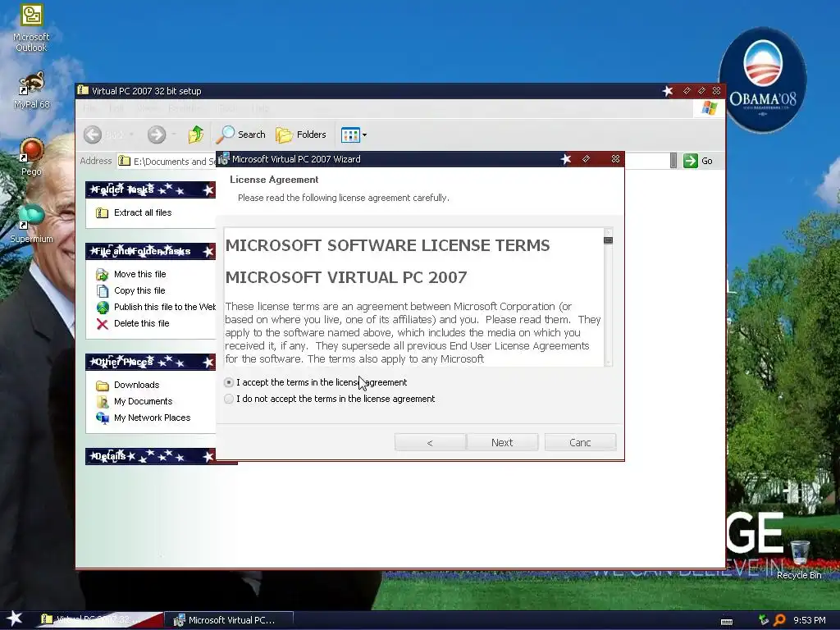The image size is (840, 630).
Task: Click Publish this file to the Web
Action: point(164,307)
